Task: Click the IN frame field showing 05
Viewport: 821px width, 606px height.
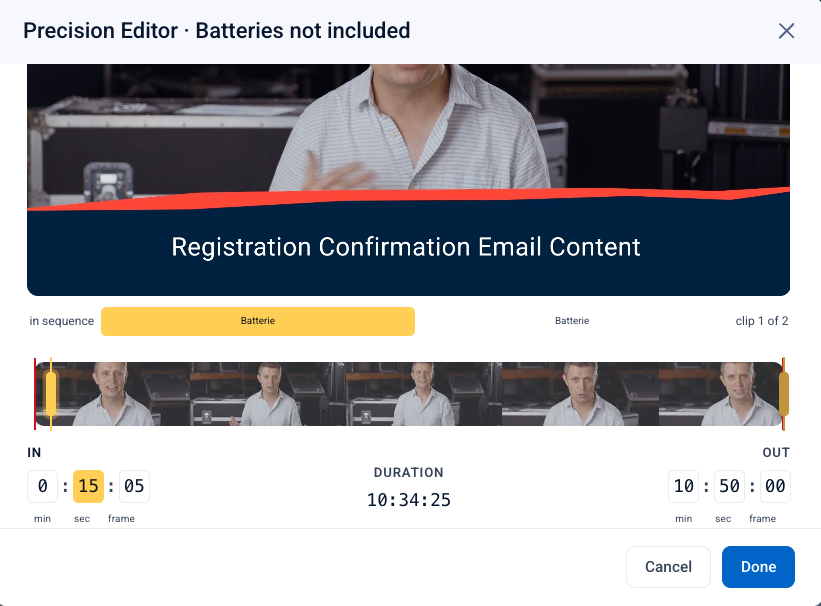Action: point(134,486)
